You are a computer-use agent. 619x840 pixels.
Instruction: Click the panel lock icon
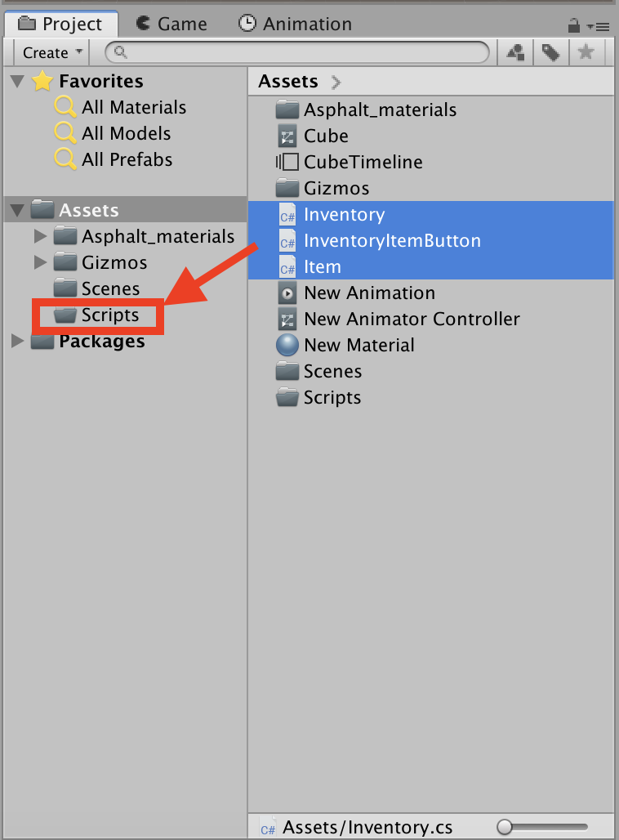point(574,25)
